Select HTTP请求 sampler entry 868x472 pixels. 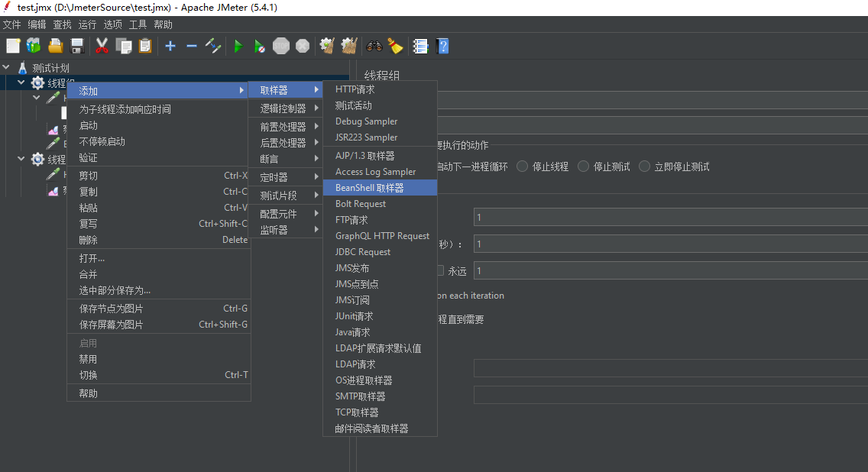(x=357, y=89)
